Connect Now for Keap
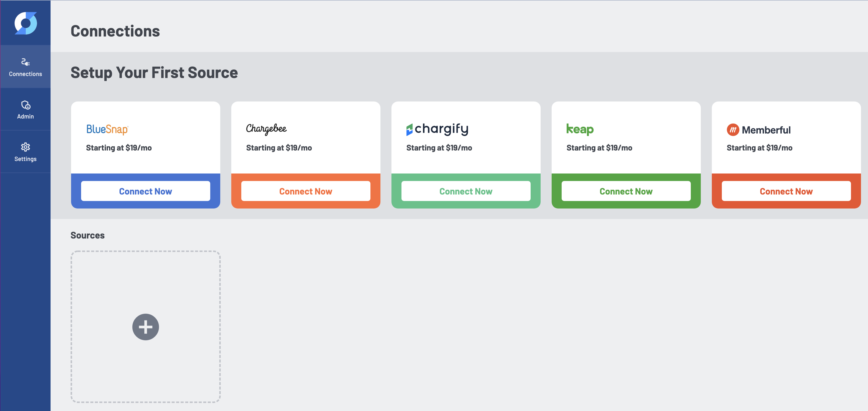 pos(626,191)
